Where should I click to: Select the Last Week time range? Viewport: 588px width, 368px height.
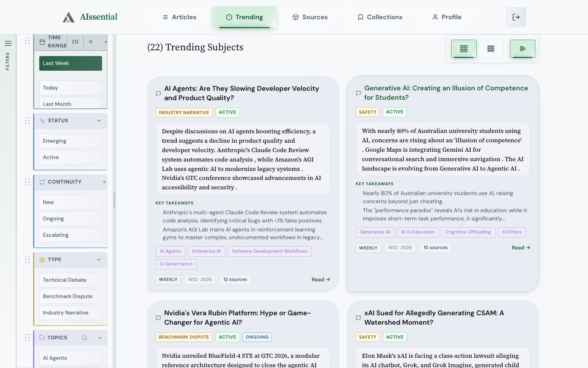coord(71,63)
